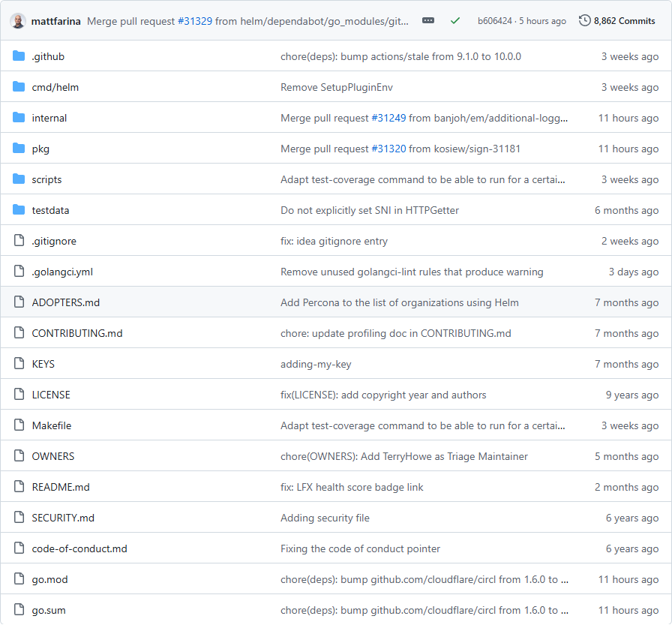Open the .github folder icon
The height and width of the screenshot is (625, 672).
(19, 56)
